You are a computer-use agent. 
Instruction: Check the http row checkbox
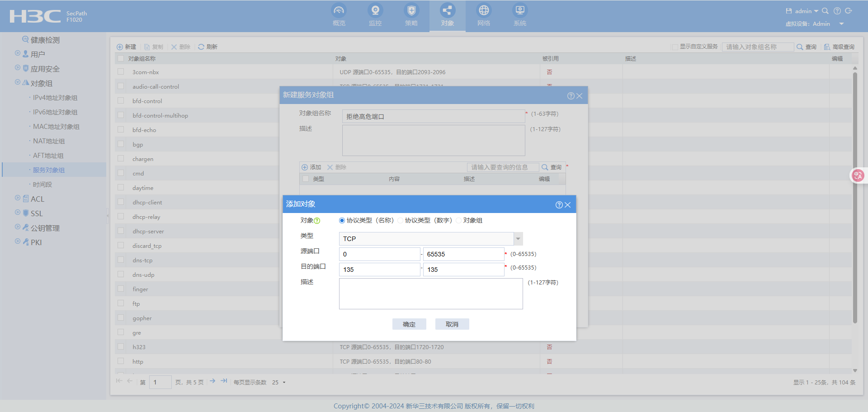tap(121, 361)
